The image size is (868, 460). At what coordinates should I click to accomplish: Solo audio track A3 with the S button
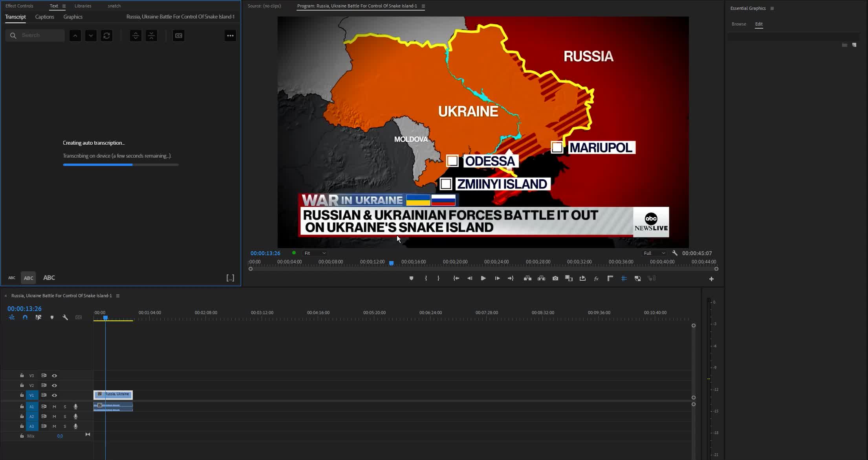[x=65, y=426]
